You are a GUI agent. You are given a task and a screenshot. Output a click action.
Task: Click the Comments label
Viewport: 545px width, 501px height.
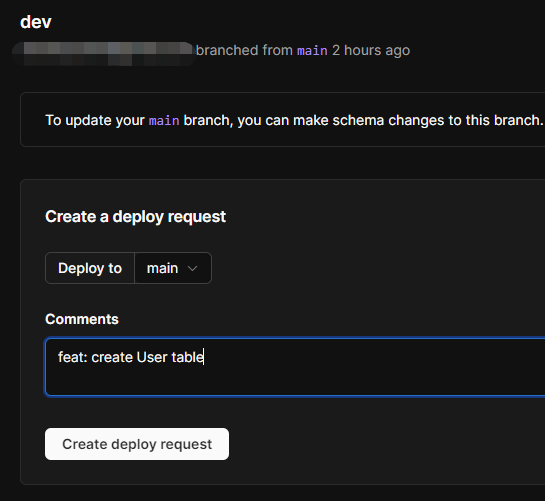82,319
